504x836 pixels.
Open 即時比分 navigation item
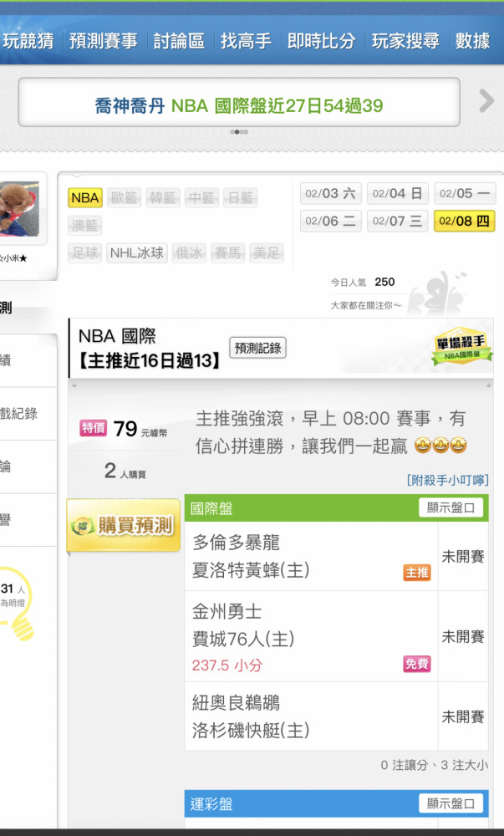321,41
